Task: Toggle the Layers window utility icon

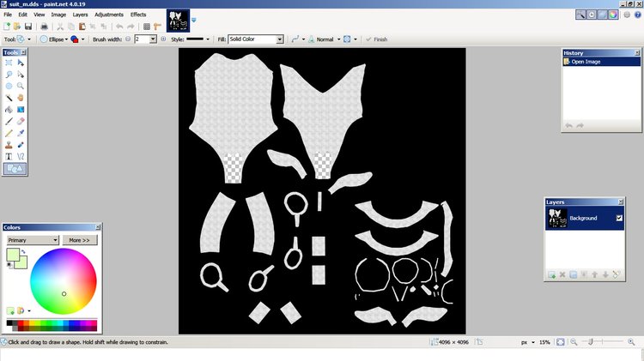Action: pos(602,15)
